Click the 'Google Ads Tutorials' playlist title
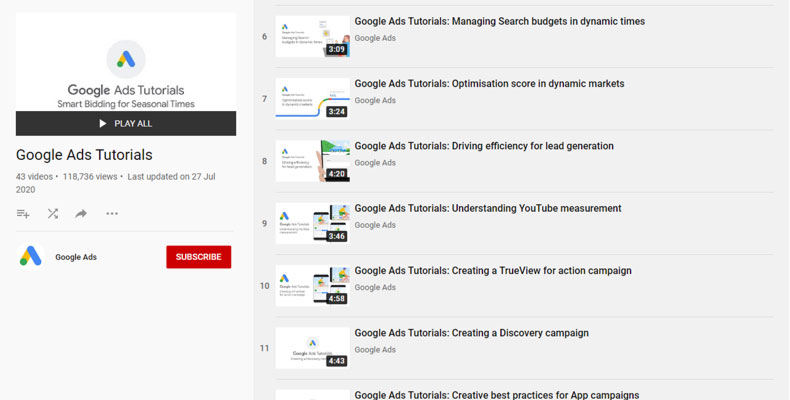 [x=84, y=155]
